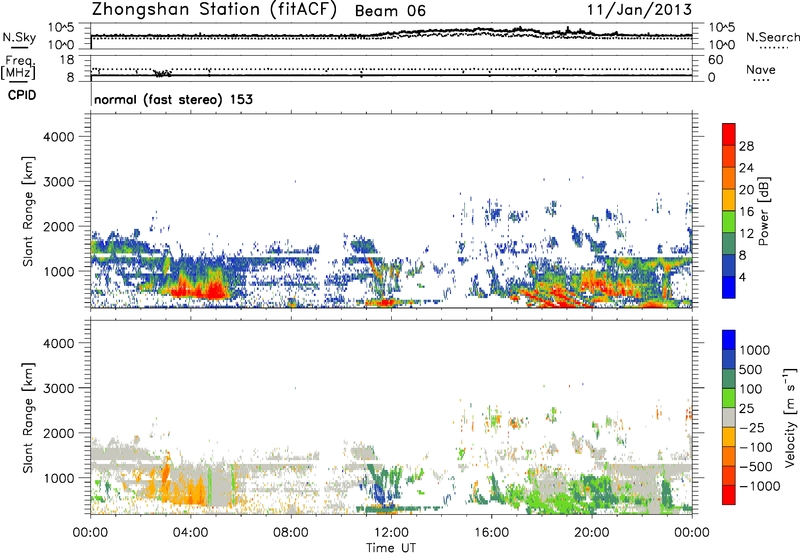Click the date '11/Jan/2013'
The height and width of the screenshot is (554, 800).
click(639, 10)
